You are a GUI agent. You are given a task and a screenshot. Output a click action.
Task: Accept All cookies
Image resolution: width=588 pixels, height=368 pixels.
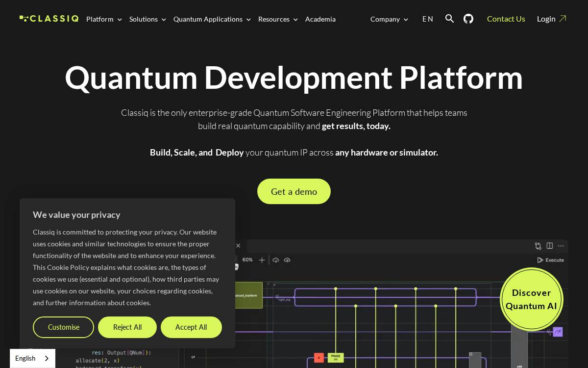pos(191,327)
